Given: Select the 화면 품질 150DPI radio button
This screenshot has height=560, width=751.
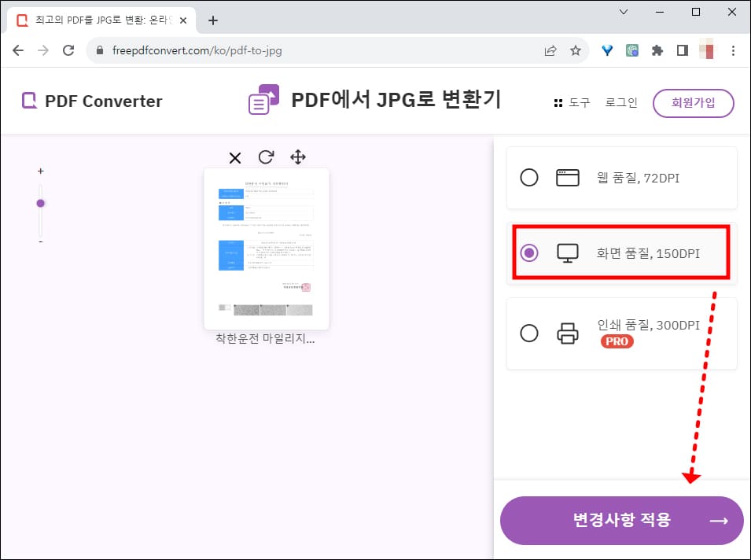Looking at the screenshot, I should [529, 252].
